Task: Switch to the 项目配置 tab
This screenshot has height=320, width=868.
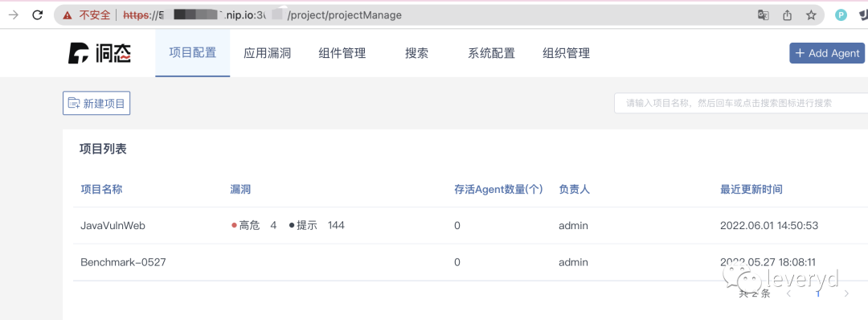Action: [193, 53]
